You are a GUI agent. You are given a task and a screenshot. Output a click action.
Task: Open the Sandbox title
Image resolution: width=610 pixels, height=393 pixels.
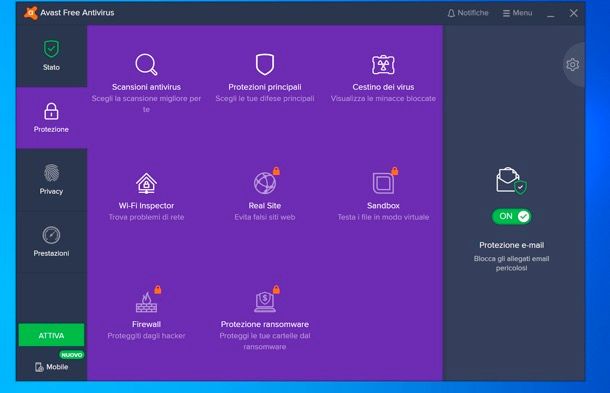[383, 206]
